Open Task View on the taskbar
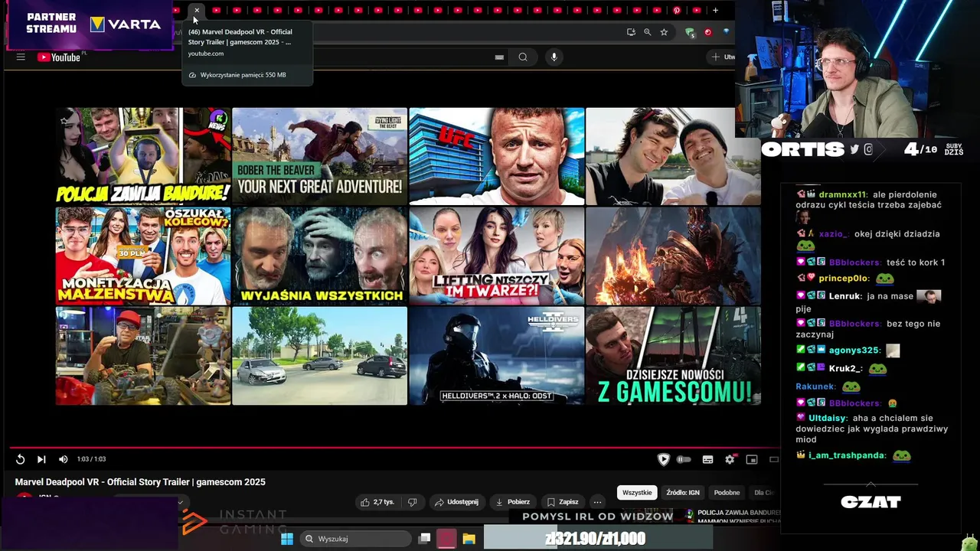The width and height of the screenshot is (980, 551). [x=424, y=539]
